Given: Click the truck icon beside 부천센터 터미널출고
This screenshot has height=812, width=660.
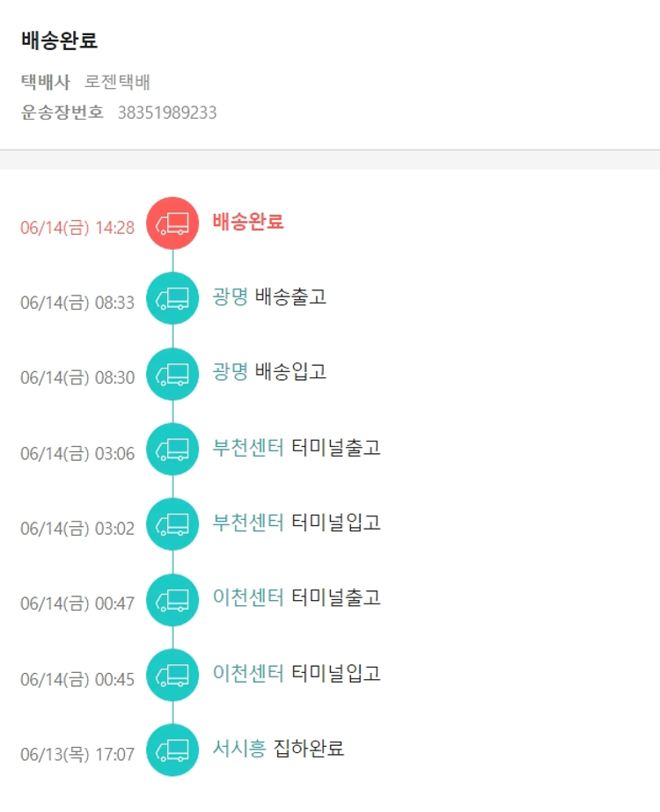Looking at the screenshot, I should tap(172, 450).
